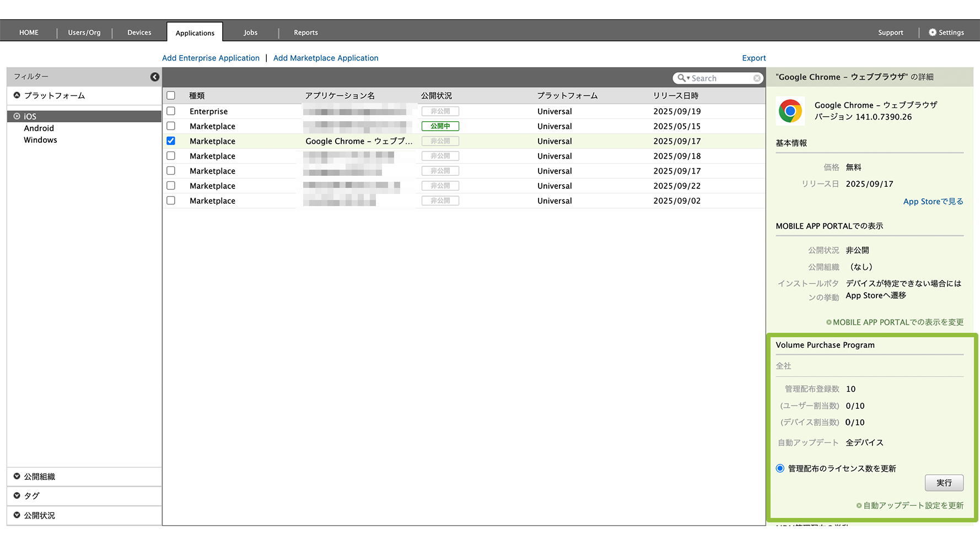Uncheck the Google Chrome row checkbox
The width and height of the screenshot is (980, 551).
tap(171, 141)
